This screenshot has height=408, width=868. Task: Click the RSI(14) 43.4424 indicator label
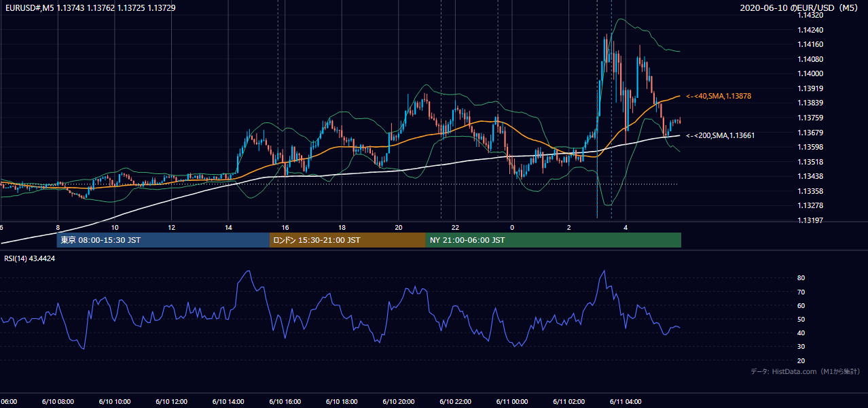(30, 258)
